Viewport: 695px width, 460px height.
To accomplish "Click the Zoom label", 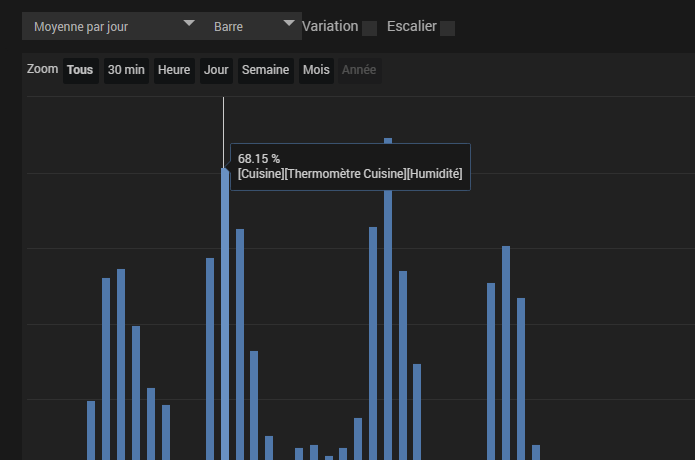I will 43,69.
